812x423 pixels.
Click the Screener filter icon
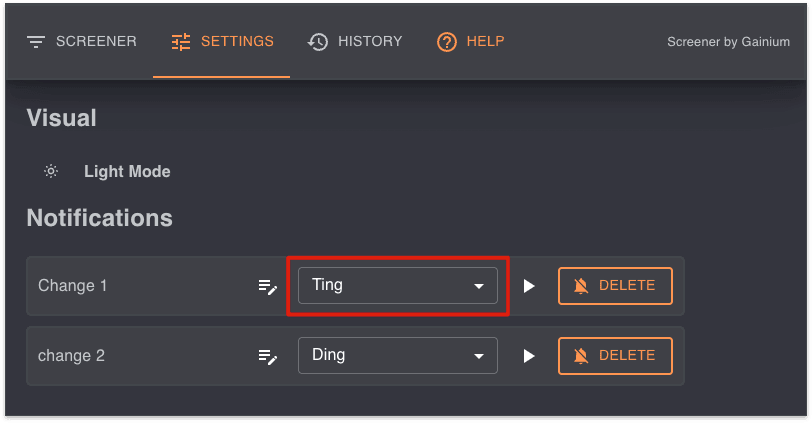click(37, 42)
